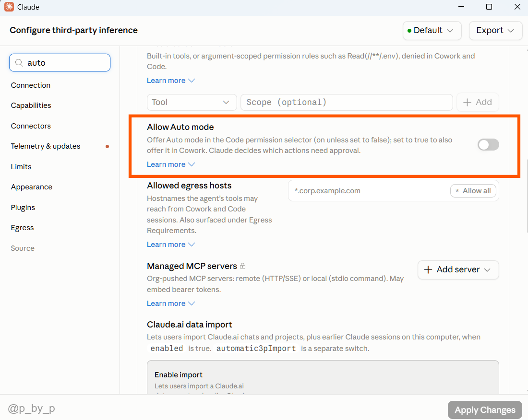
Task: Focus the settings search field containing auto
Action: (60, 63)
